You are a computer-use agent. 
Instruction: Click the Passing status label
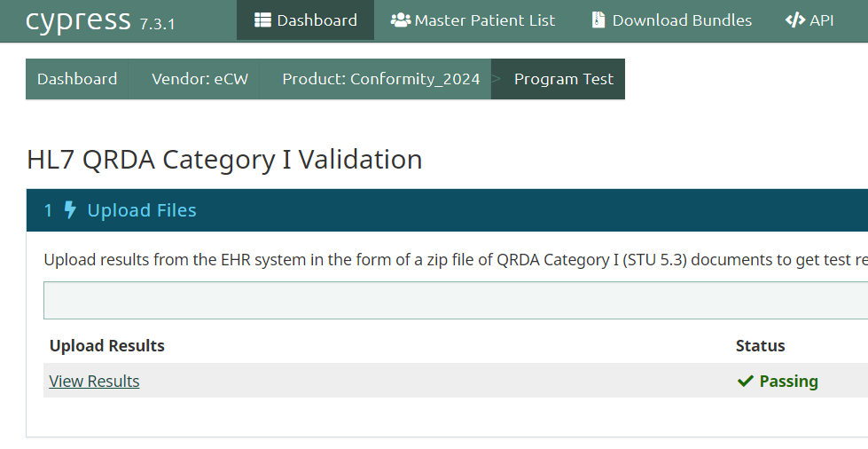pyautogui.click(x=788, y=381)
